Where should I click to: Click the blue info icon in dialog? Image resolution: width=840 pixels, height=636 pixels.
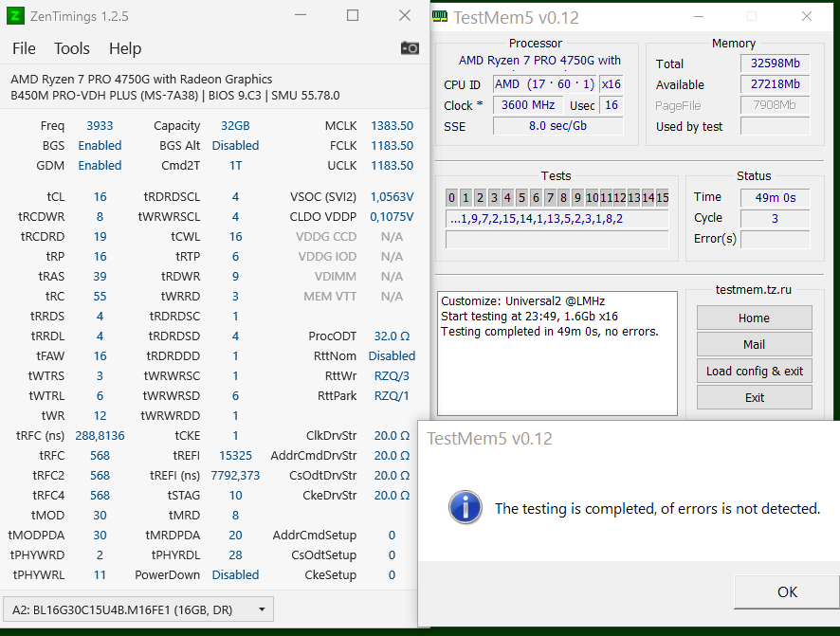(465, 507)
